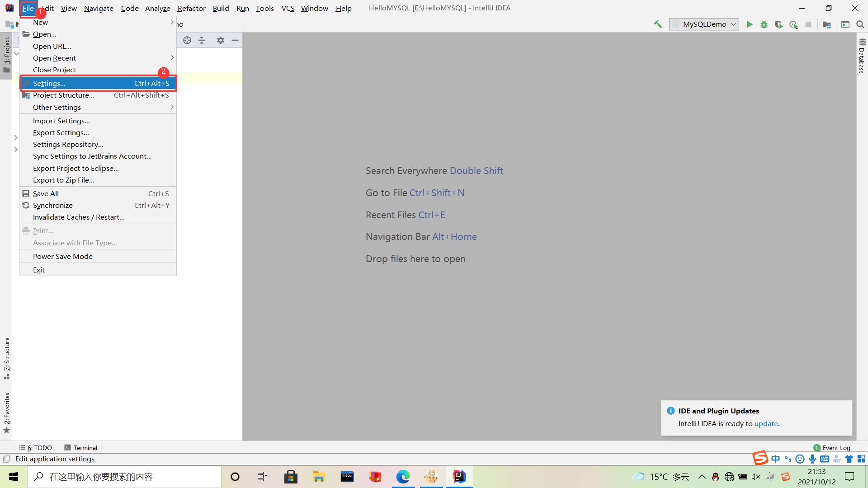Image resolution: width=868 pixels, height=488 pixels.
Task: Click the TODO tab in bottom panel
Action: pos(37,447)
